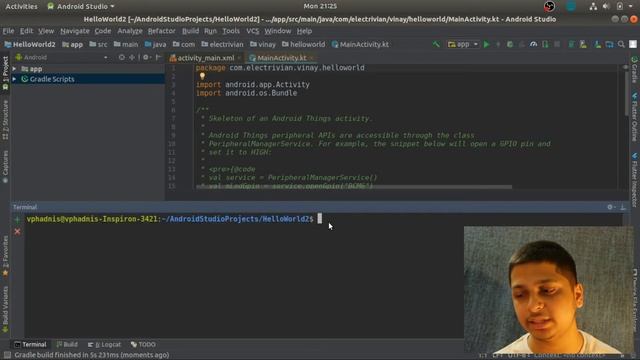Click the Debug app bug icon
The image size is (640, 360).
pyautogui.click(x=510, y=44)
